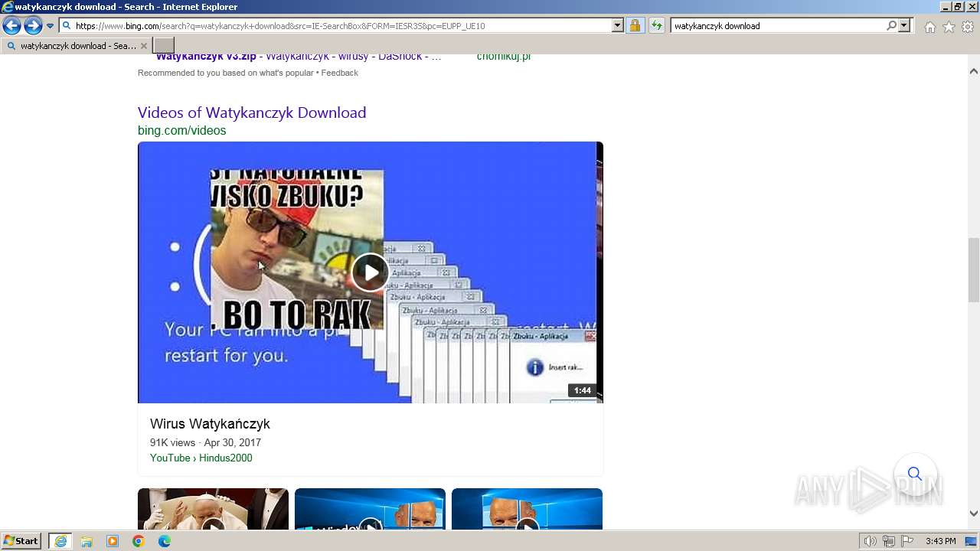Click the '1:44' video duration badge

583,390
